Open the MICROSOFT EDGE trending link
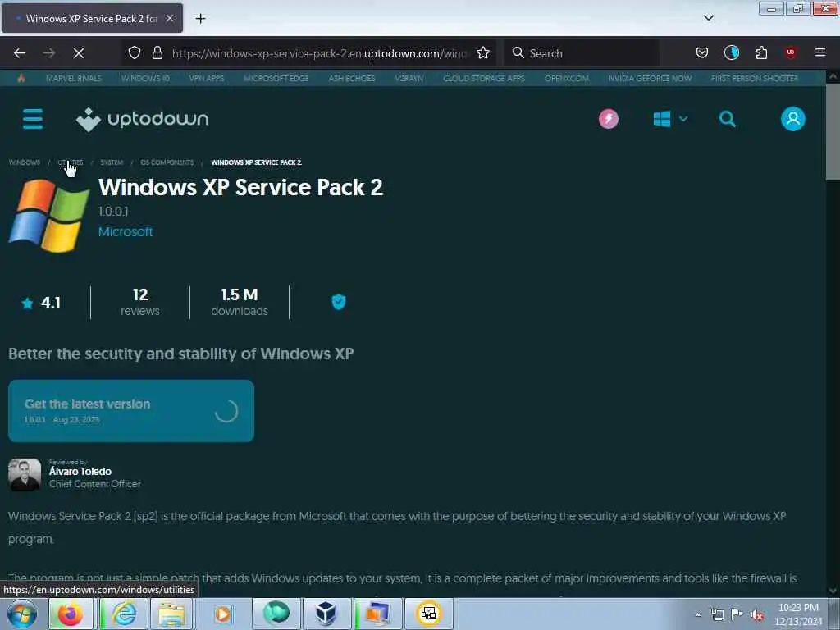 (276, 78)
